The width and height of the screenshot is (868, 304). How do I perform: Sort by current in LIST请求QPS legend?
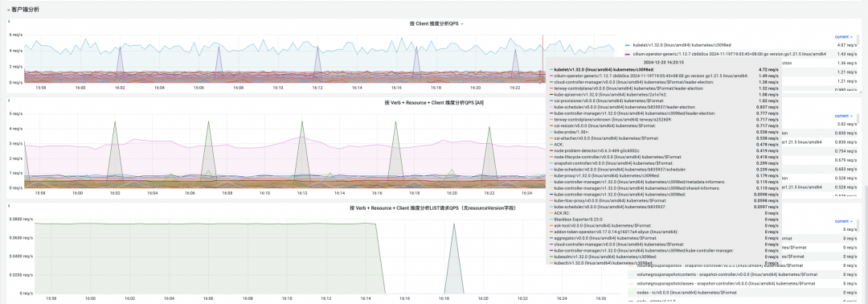click(x=844, y=221)
